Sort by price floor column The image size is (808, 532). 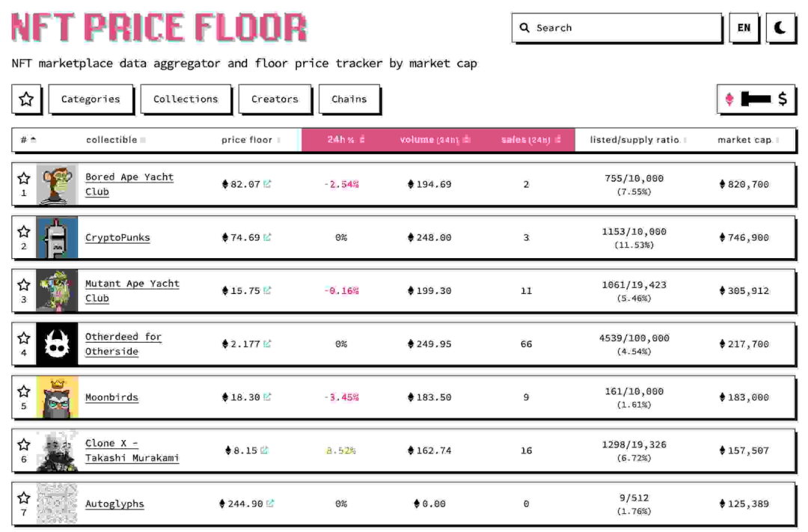click(x=251, y=140)
